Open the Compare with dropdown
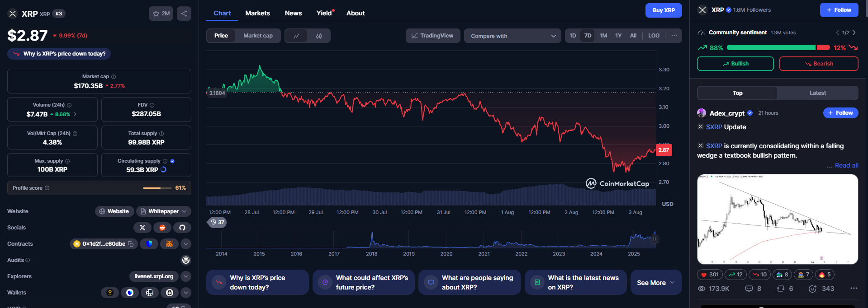868x308 pixels. coord(512,36)
